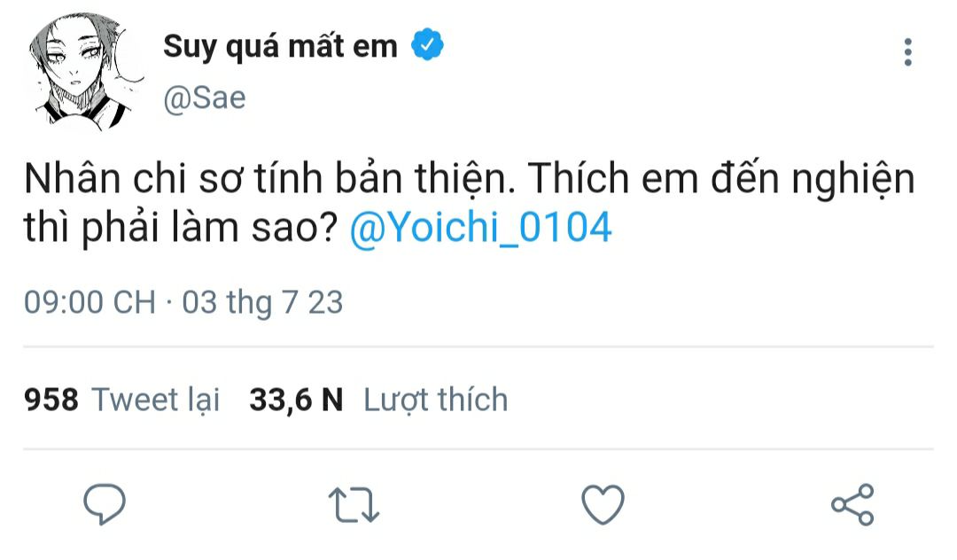
Task: Click the "Tweet lại" label
Action: tap(156, 400)
